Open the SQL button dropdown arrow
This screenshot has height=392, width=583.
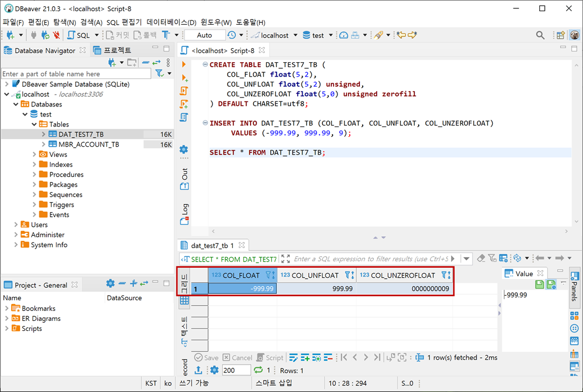coord(96,35)
